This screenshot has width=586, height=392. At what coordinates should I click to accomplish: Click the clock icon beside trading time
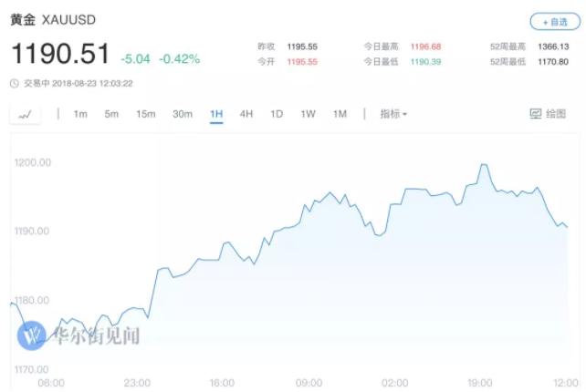coord(15,83)
